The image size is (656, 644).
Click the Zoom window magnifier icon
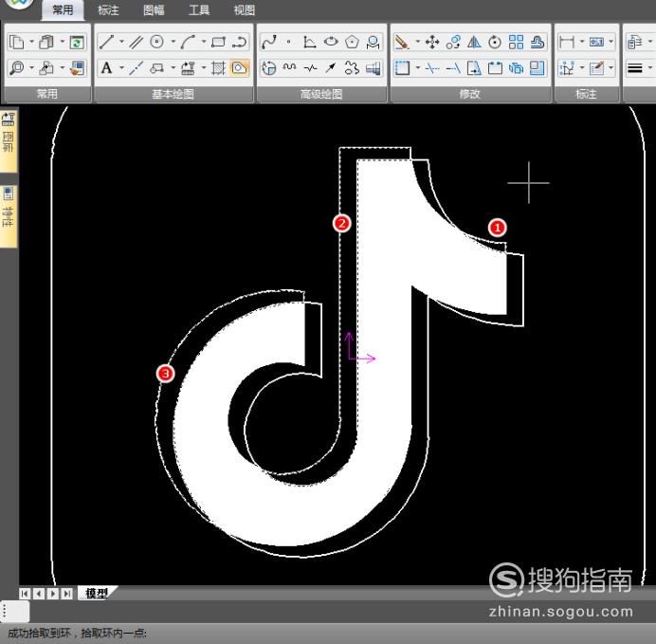17,67
